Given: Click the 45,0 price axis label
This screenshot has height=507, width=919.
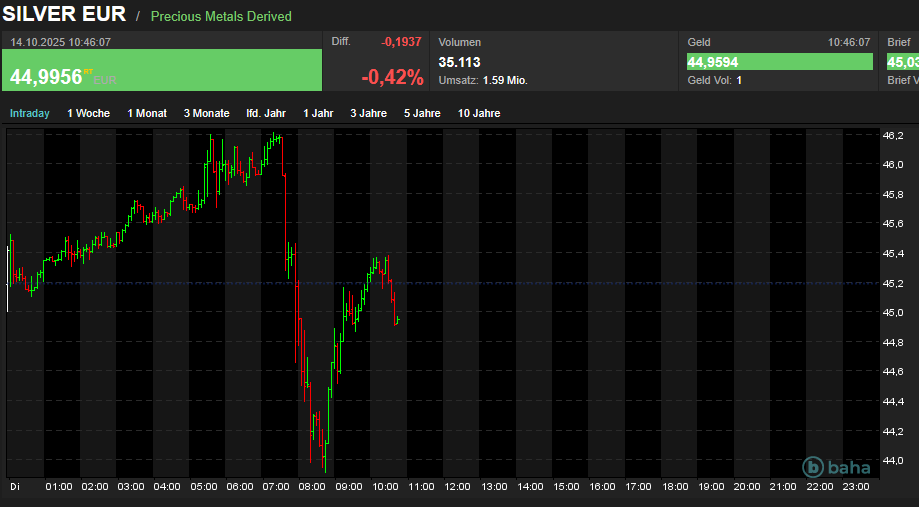Looking at the screenshot, I should pos(893,313).
